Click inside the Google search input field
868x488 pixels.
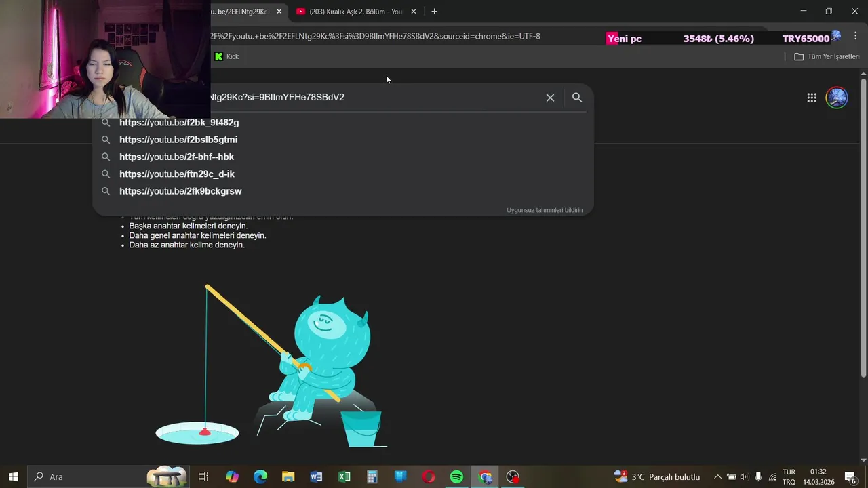pos(373,98)
